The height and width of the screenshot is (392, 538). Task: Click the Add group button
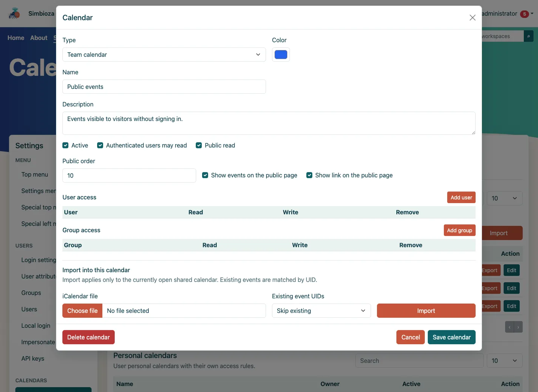(x=460, y=230)
